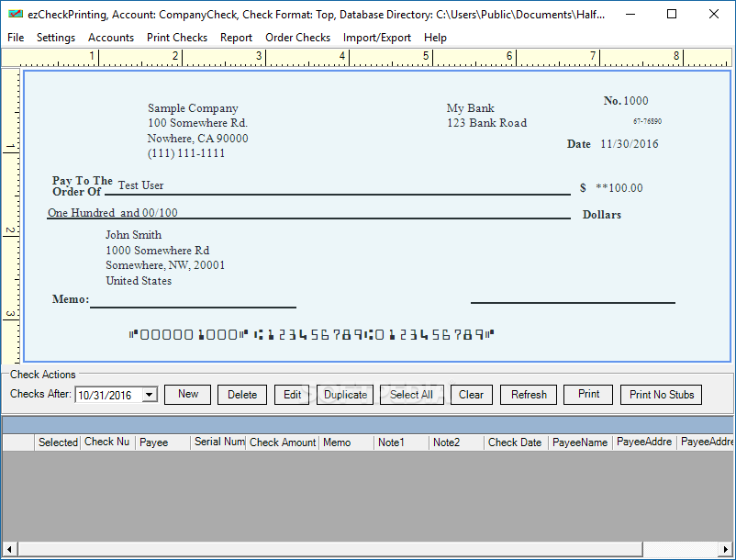Click the grid row header corner cell
736x560 pixels.
click(18, 442)
